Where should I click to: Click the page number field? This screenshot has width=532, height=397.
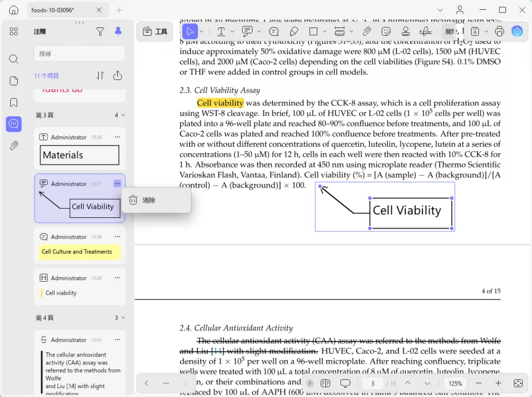[373, 384]
